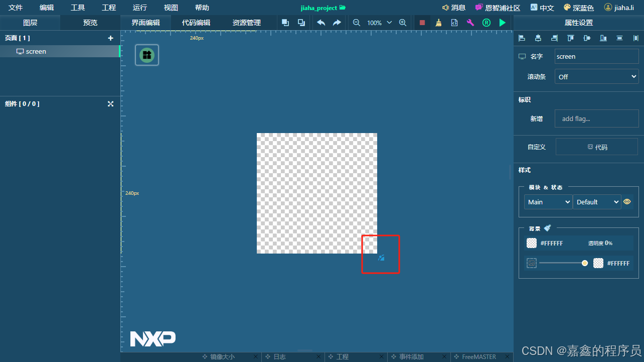The width and height of the screenshot is (644, 362).
Task: Click the add flag input field
Action: tap(597, 119)
